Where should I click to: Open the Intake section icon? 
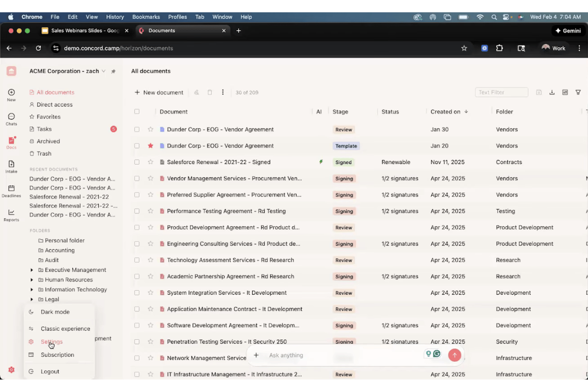[11, 164]
